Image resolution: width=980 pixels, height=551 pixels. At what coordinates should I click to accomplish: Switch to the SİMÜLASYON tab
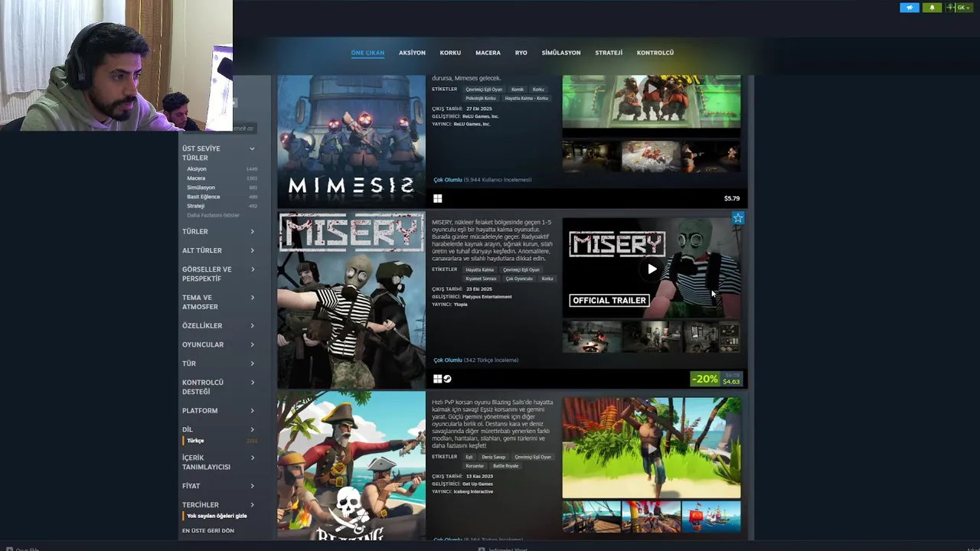click(x=561, y=53)
